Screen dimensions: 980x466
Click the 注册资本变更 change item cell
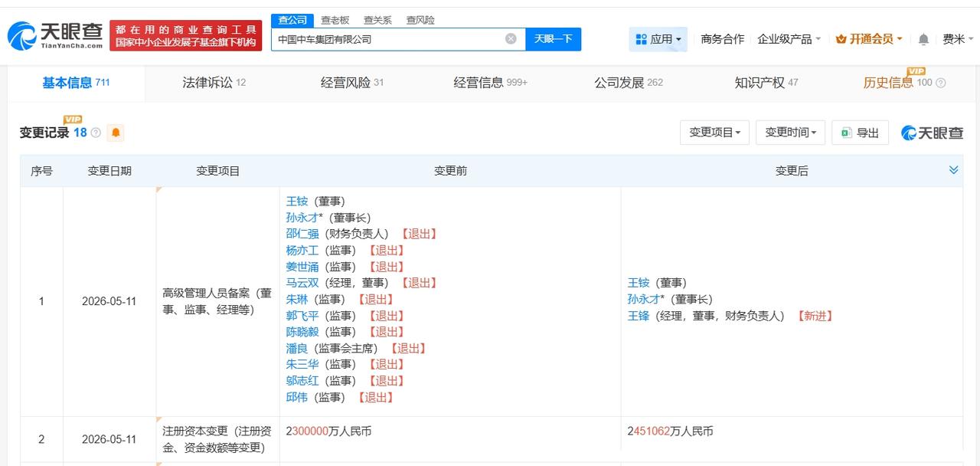point(217,440)
